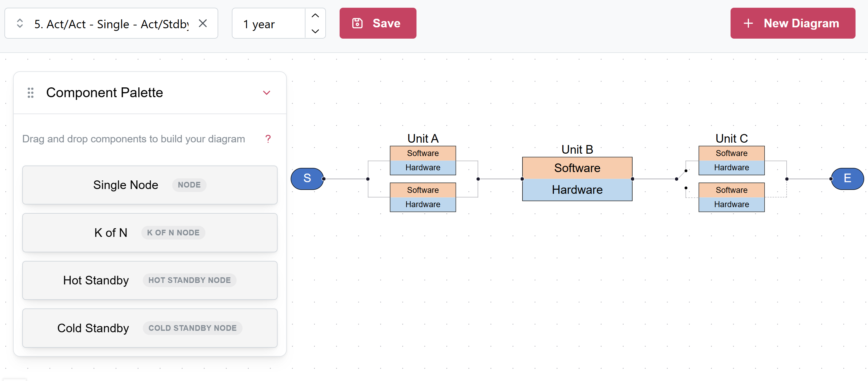Select Unit A bottom Hardware block
The width and height of the screenshot is (868, 381).
click(x=423, y=204)
